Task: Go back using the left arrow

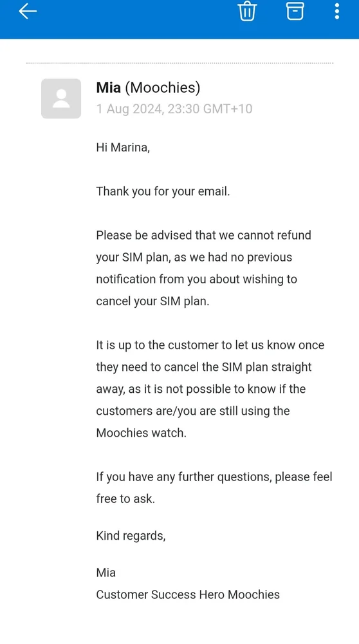Action: (x=28, y=12)
